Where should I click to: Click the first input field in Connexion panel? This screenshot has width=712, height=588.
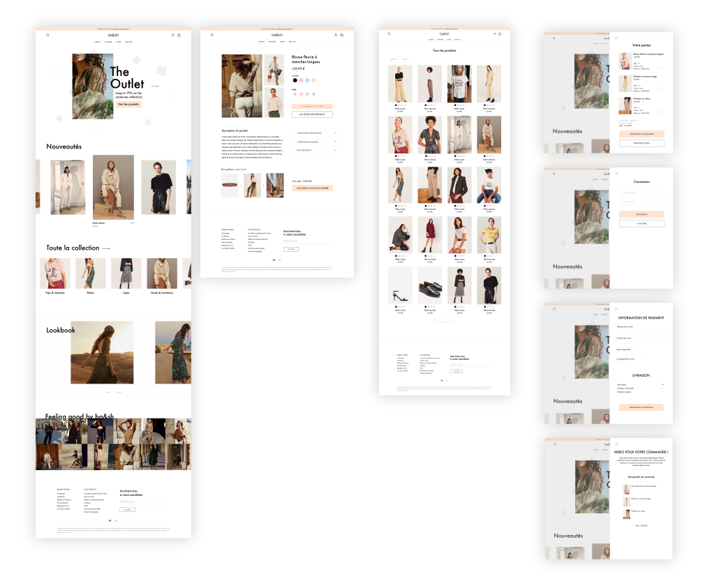641,193
